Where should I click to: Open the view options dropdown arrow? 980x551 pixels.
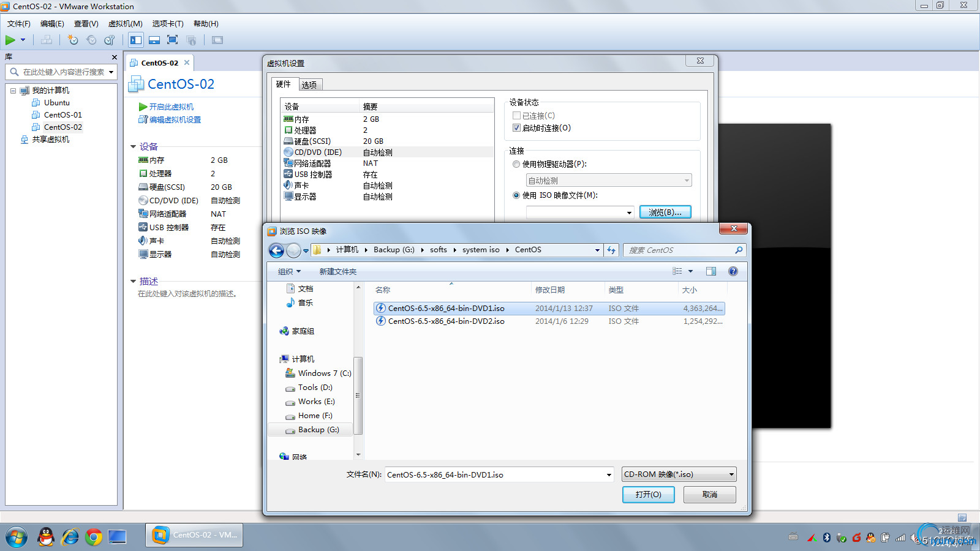[x=690, y=271]
